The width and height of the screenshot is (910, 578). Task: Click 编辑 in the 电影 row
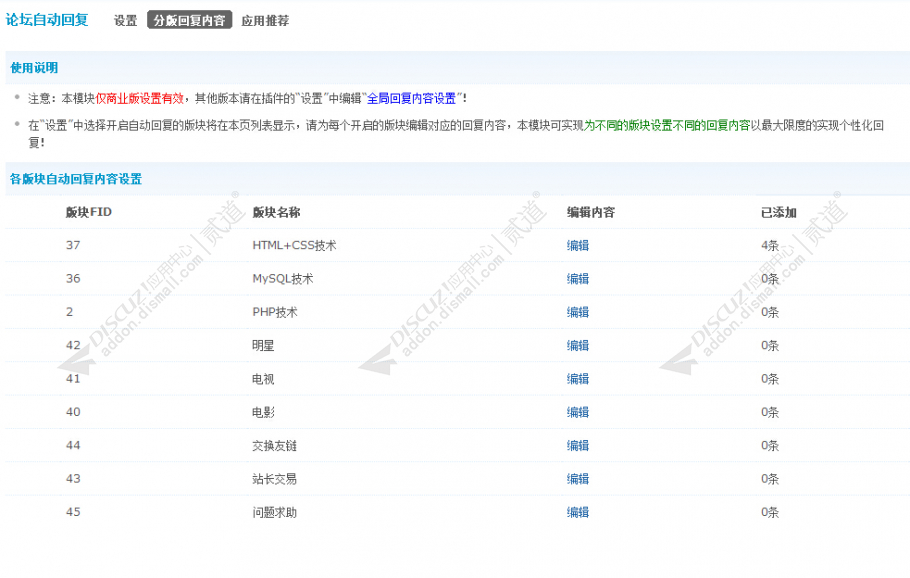click(x=577, y=412)
